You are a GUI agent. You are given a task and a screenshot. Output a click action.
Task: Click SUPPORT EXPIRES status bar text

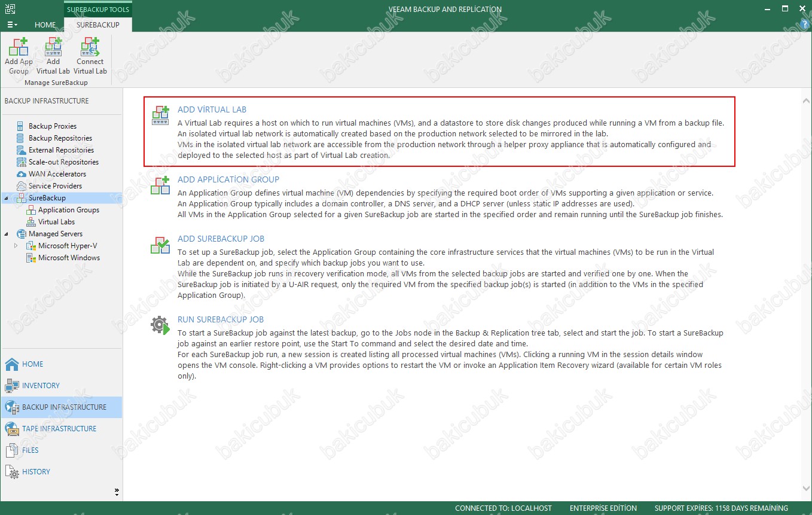(x=721, y=508)
